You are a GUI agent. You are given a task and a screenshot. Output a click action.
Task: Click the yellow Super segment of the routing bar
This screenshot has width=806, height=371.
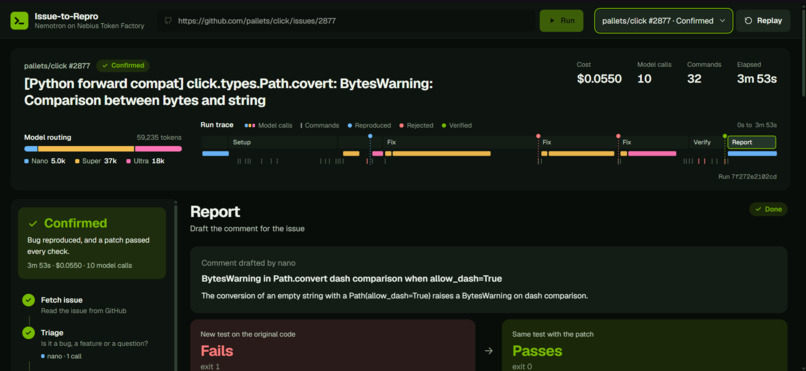86,149
